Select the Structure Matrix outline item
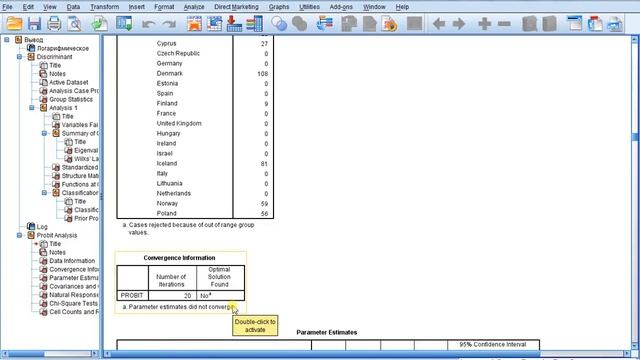 [80, 176]
